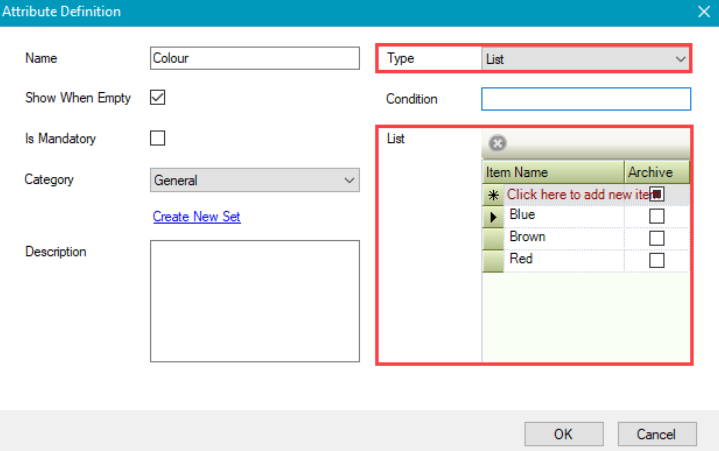719x451 pixels.
Task: Click the row header beside Brown
Action: pos(493,238)
